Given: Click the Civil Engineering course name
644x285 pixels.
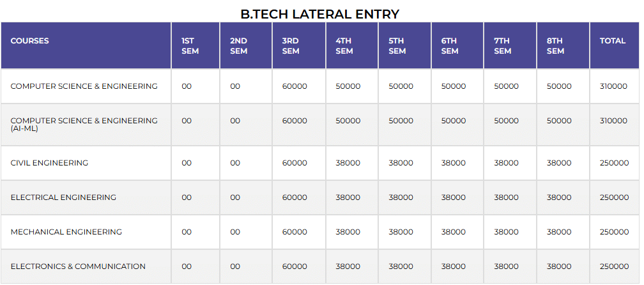Looking at the screenshot, I should pyautogui.click(x=49, y=163).
